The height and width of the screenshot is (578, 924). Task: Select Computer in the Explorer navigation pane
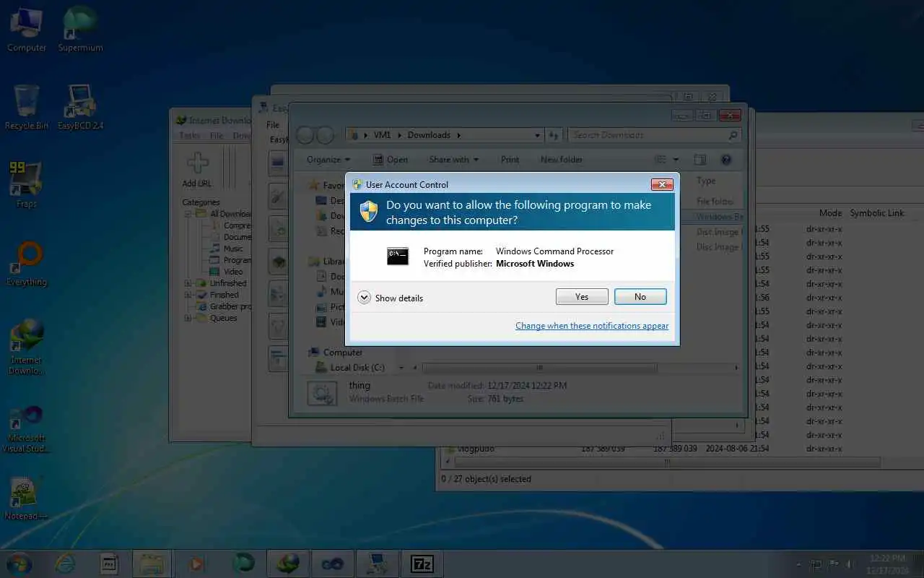pyautogui.click(x=336, y=353)
